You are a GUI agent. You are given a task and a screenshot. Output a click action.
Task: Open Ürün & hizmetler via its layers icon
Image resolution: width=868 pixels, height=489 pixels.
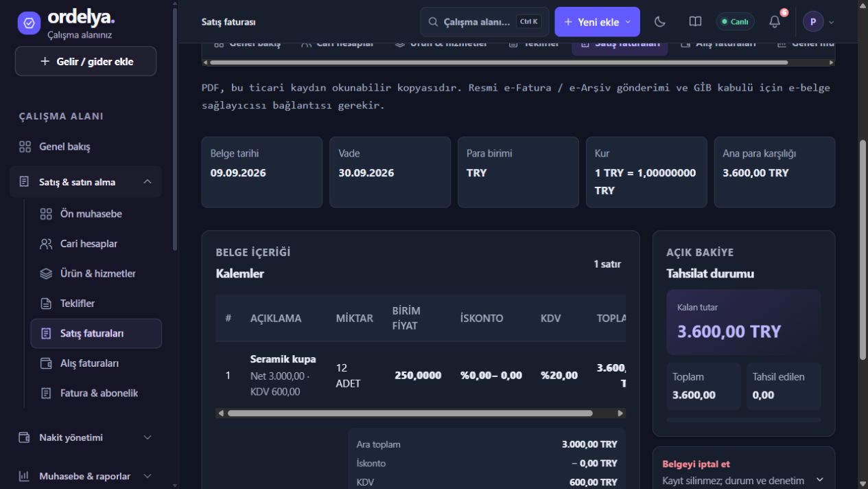click(46, 273)
